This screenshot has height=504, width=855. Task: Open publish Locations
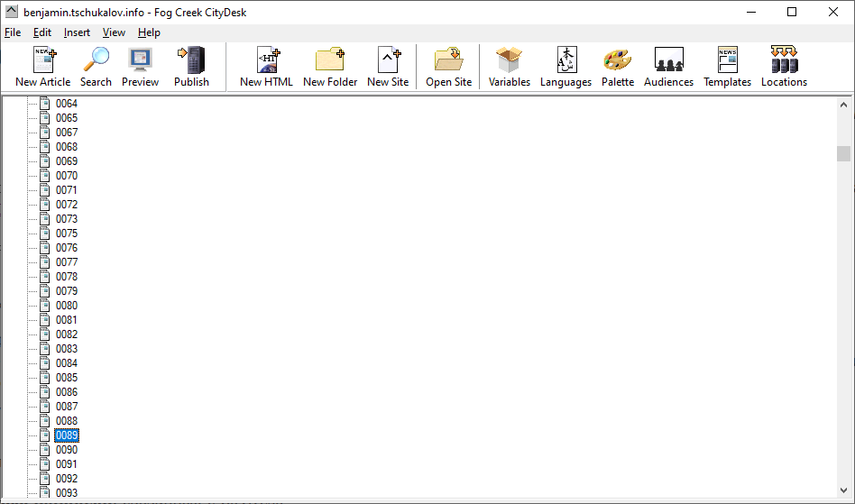point(784,67)
